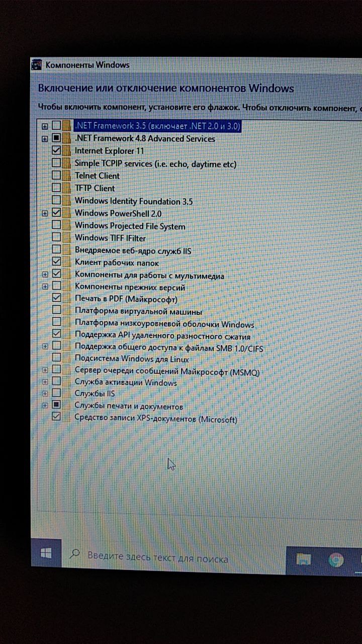Click the folder icon beside Служба активации Windows
This screenshot has width=362, height=644.
coord(67,382)
